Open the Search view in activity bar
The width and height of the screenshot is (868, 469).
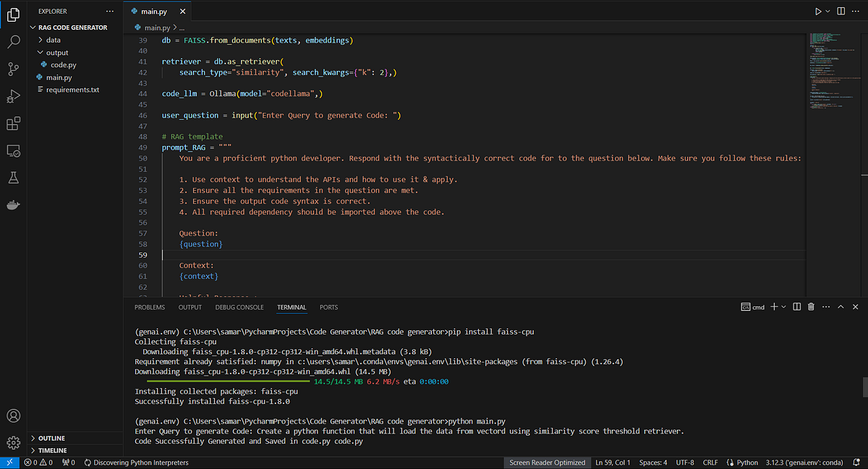(13, 41)
